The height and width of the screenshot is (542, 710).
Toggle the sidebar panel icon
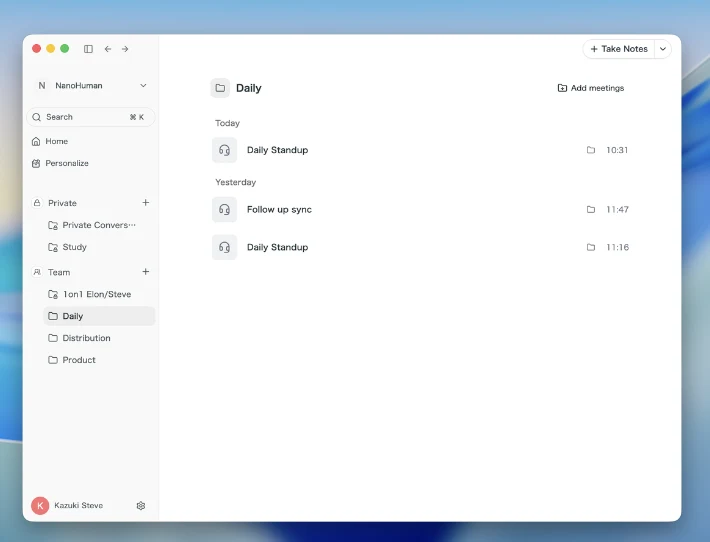(88, 49)
